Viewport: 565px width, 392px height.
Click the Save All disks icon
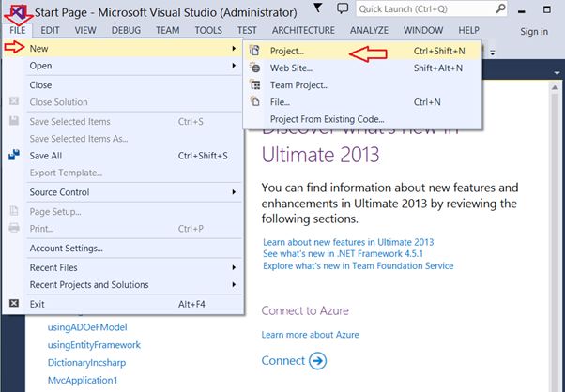click(x=14, y=156)
